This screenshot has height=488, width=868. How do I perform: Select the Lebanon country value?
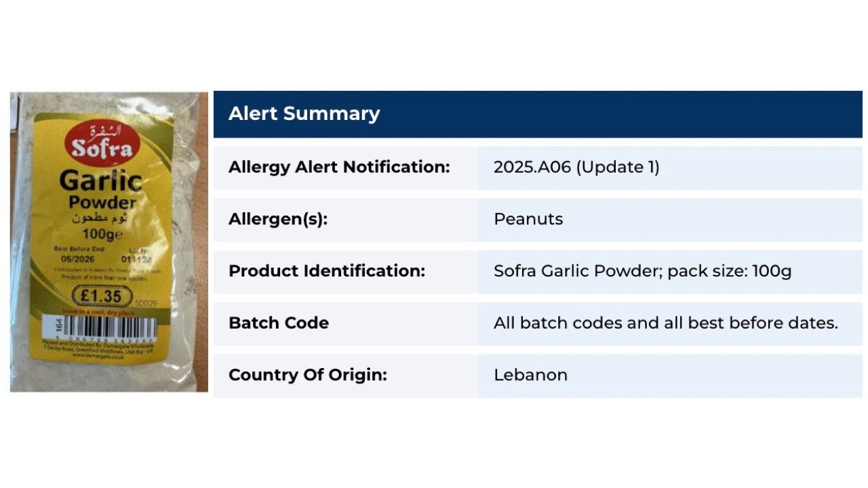pos(530,375)
